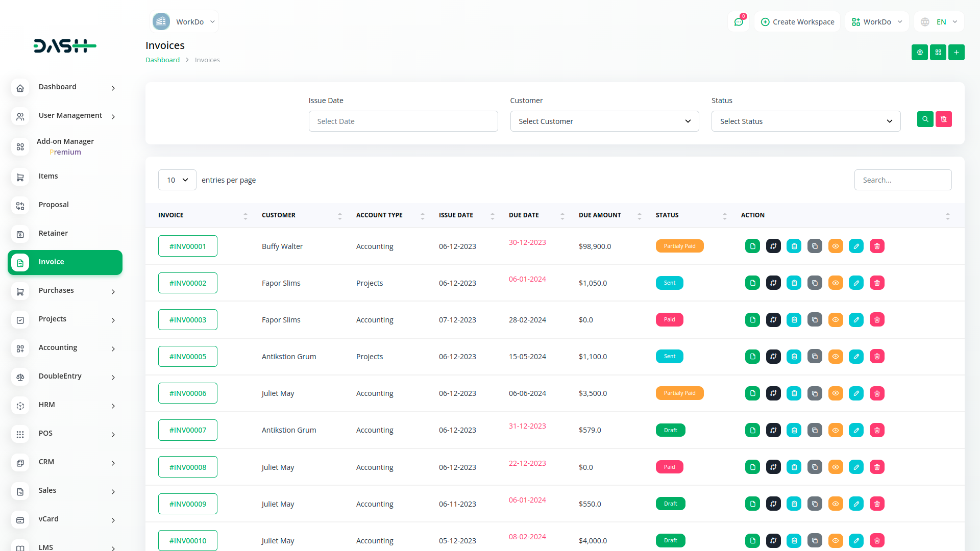980x551 pixels.
Task: Delete invoice #INV00001 with the trash icon
Action: [x=877, y=246]
